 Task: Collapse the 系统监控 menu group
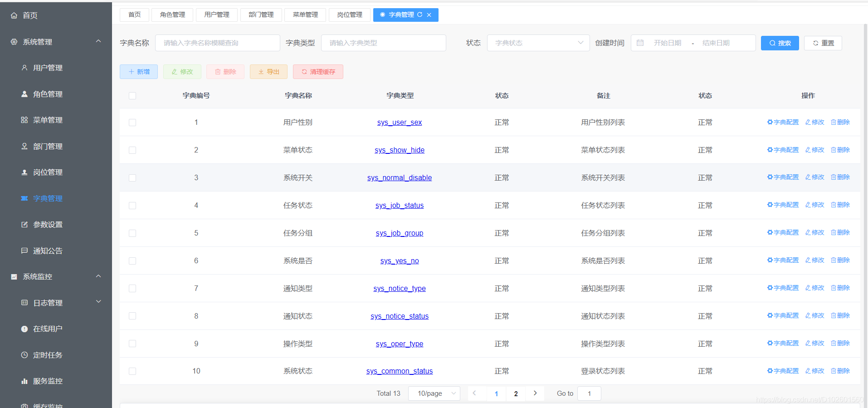coord(98,276)
